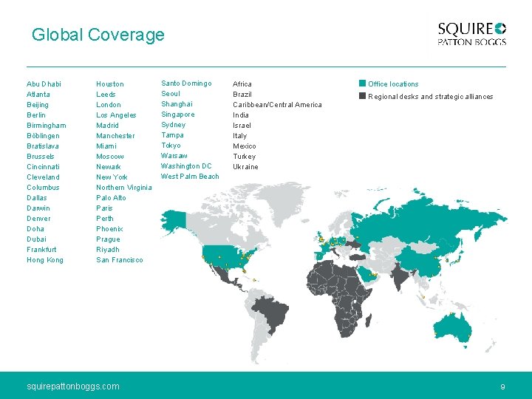Image resolution: width=532 pixels, height=399 pixels.
Task: Select 'Doha' in the office list
Action: pos(35,228)
